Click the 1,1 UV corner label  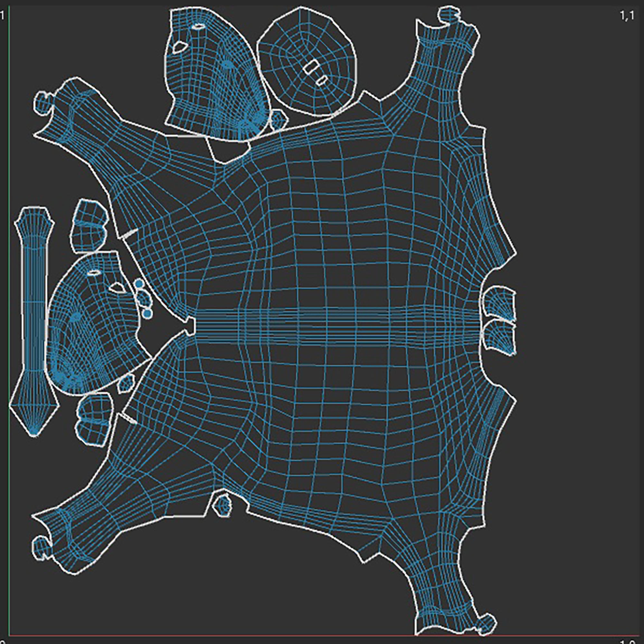(627, 16)
